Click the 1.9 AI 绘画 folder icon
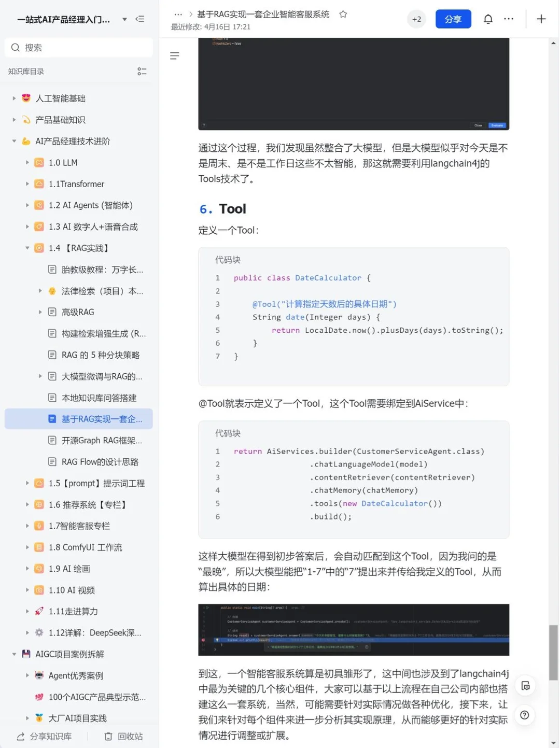Image resolution: width=560 pixels, height=748 pixels. 39,569
